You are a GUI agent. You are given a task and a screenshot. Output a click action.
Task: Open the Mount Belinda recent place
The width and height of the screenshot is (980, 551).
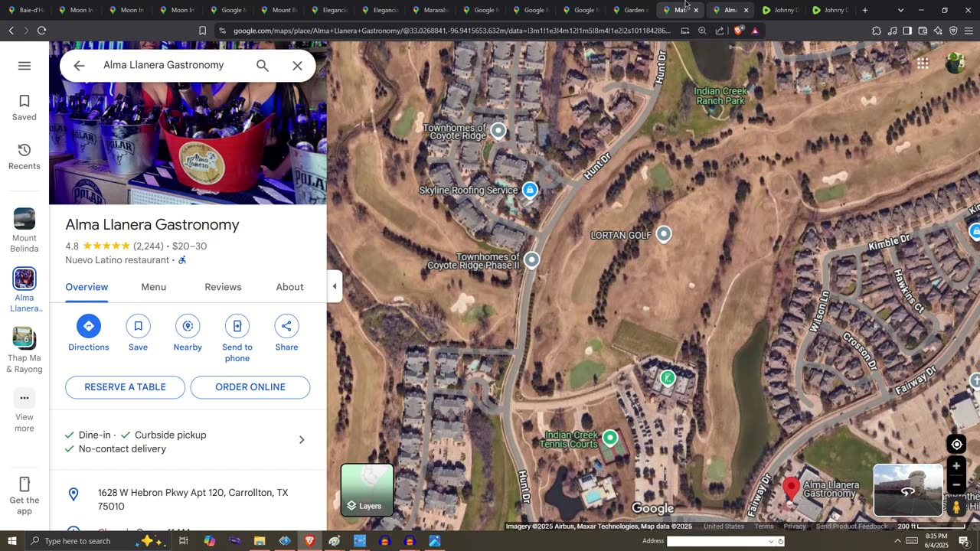(x=24, y=230)
